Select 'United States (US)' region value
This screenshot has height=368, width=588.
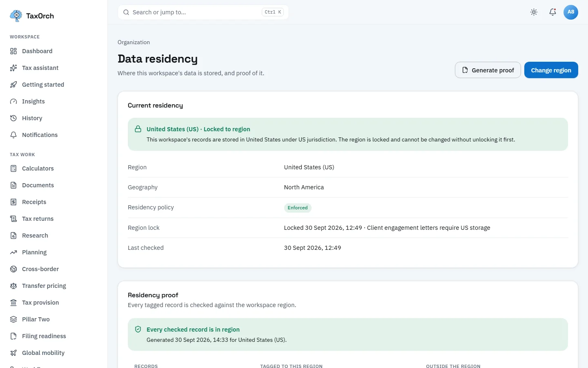tap(309, 167)
